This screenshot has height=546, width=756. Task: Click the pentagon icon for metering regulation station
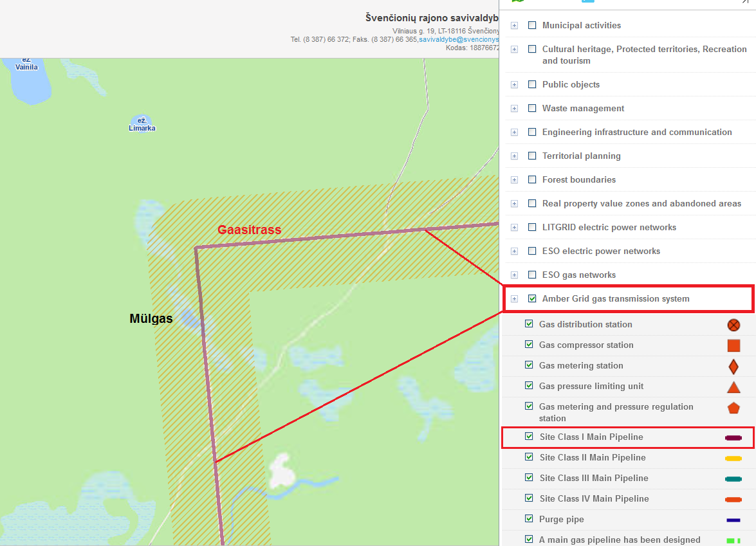733,408
